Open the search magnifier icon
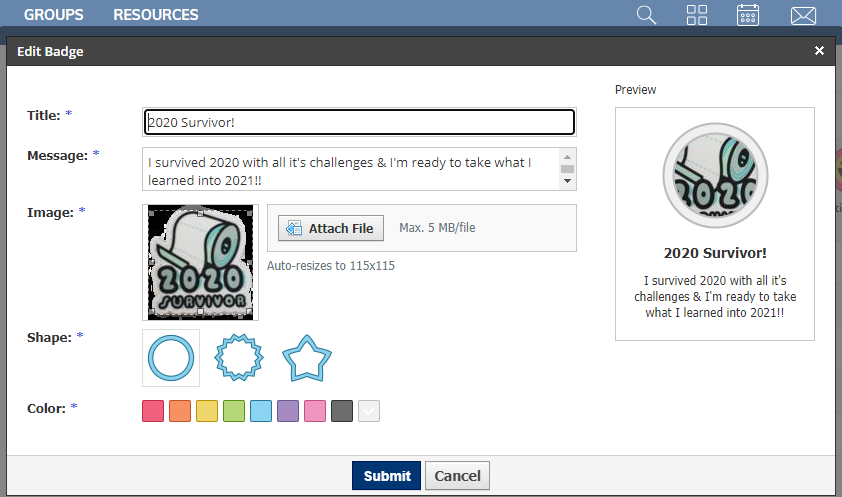The height and width of the screenshot is (497, 842). coord(646,15)
